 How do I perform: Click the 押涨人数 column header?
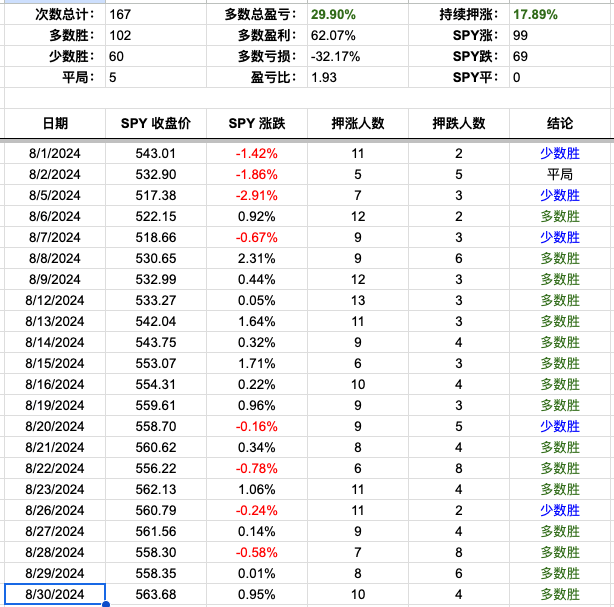(x=358, y=123)
